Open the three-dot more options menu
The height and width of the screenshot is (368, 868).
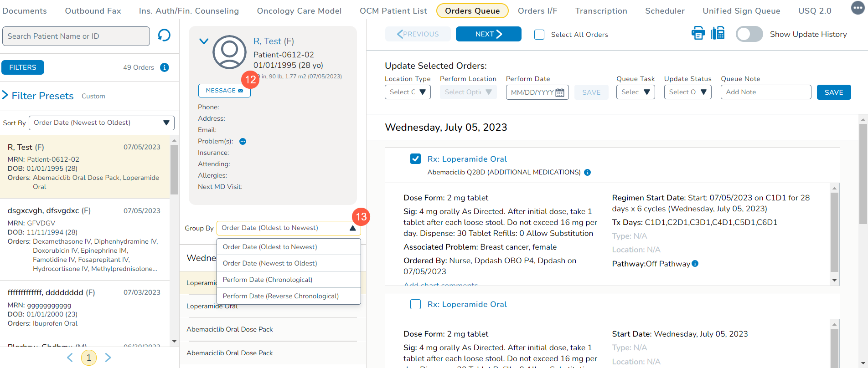coord(858,8)
